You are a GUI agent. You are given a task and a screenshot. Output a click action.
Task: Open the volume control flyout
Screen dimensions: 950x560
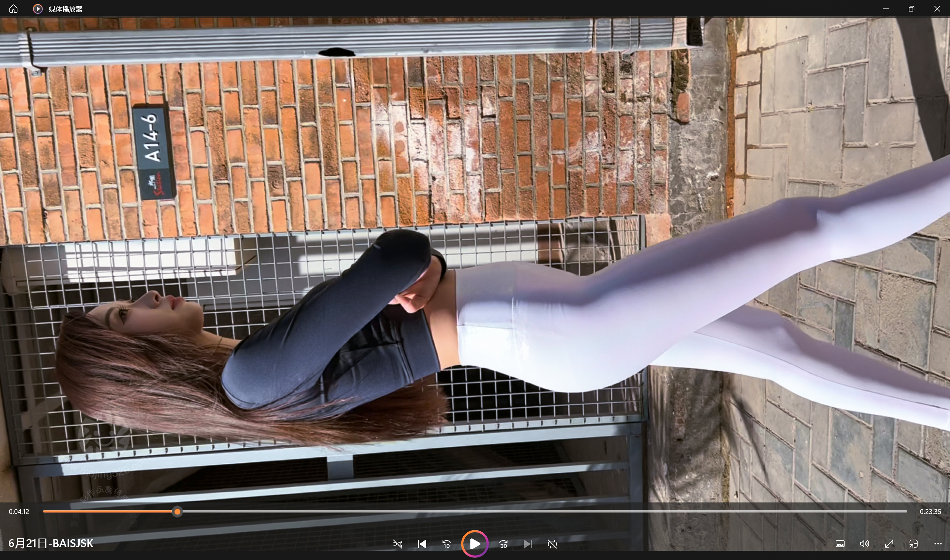click(864, 544)
